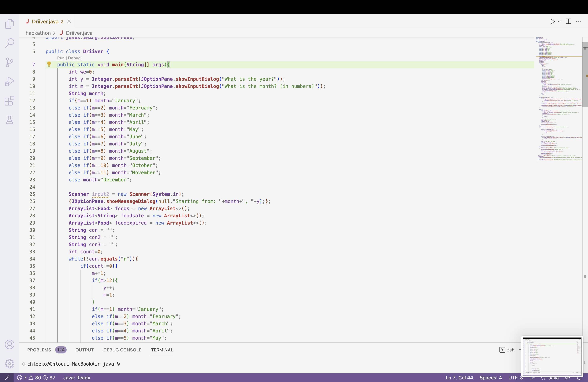Run Java file with play button
The width and height of the screenshot is (588, 382).
tap(552, 21)
